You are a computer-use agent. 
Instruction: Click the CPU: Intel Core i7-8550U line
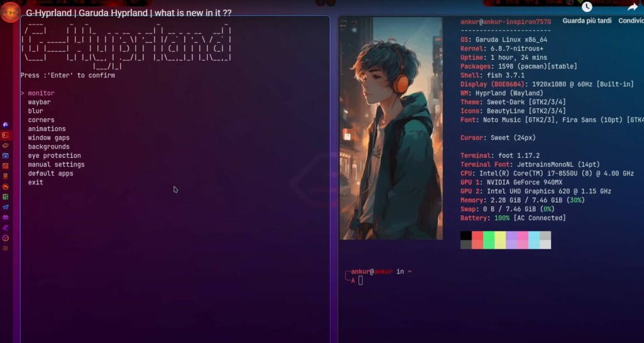pos(547,174)
